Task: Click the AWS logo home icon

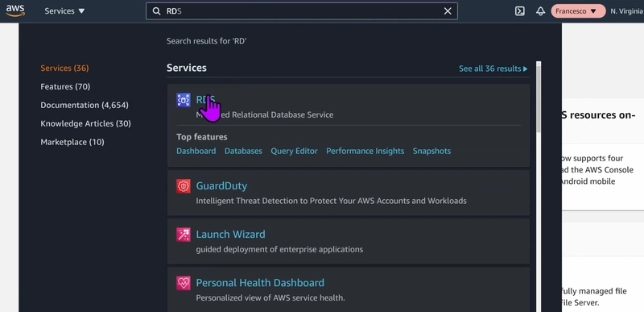Action: click(15, 11)
